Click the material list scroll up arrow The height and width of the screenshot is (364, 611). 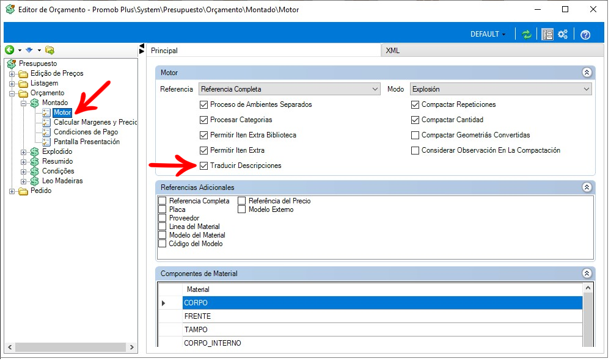pyautogui.click(x=588, y=288)
